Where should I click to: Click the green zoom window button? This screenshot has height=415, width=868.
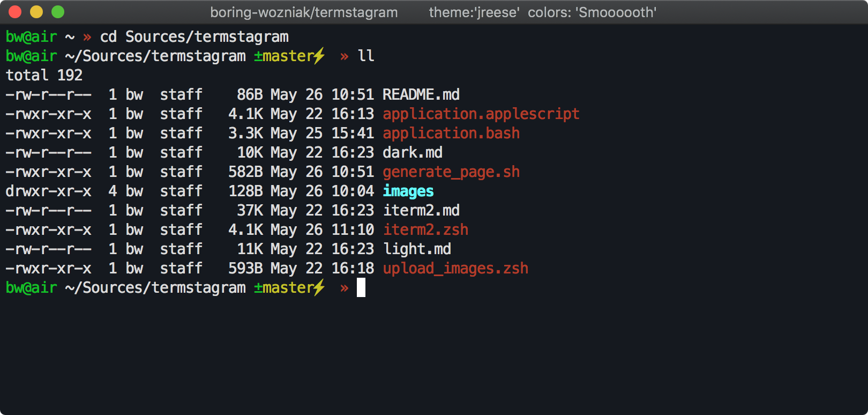click(x=58, y=12)
